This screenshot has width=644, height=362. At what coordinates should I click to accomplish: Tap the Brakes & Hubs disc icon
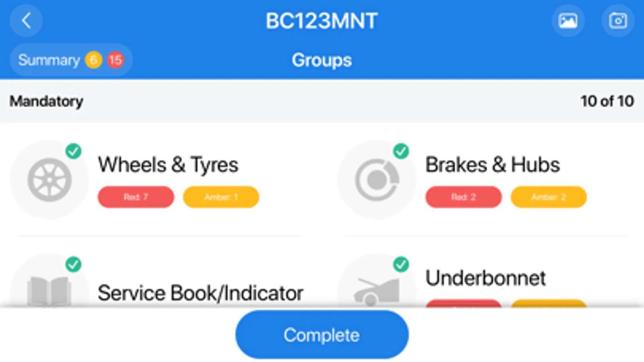coord(377,180)
